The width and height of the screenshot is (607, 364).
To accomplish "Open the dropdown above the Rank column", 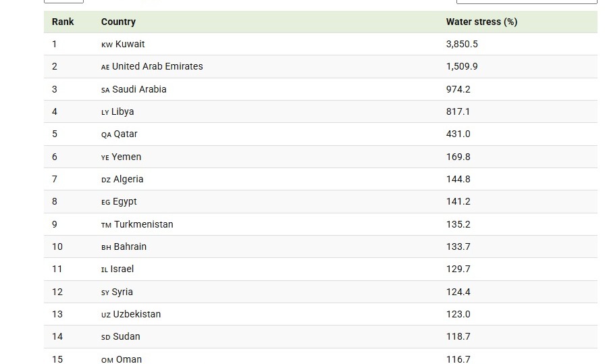I will pyautogui.click(x=63, y=1).
